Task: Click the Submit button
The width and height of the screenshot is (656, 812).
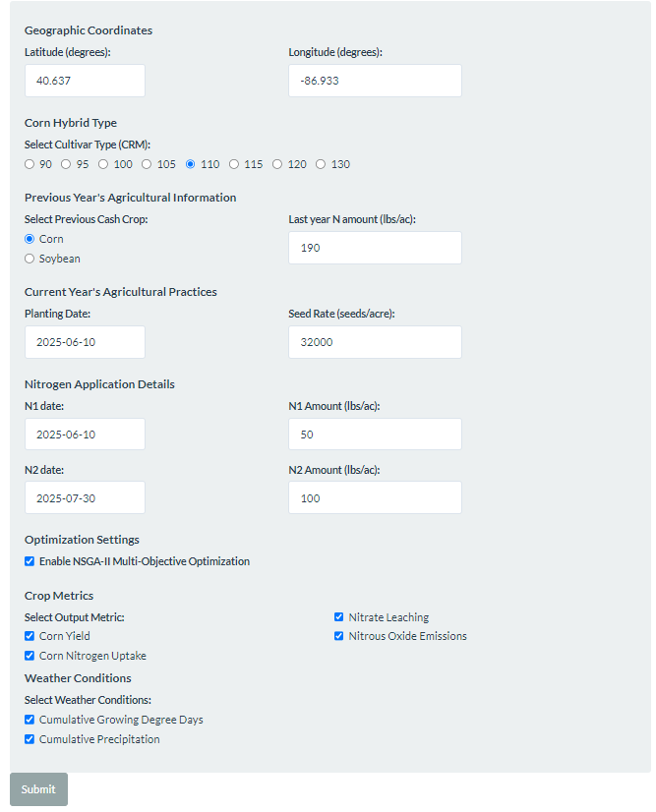Action: click(x=38, y=789)
